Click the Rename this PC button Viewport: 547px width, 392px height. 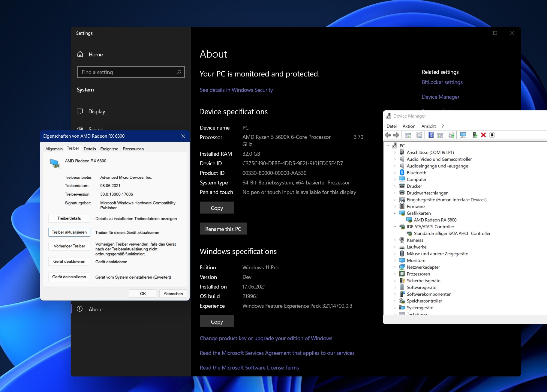223,229
